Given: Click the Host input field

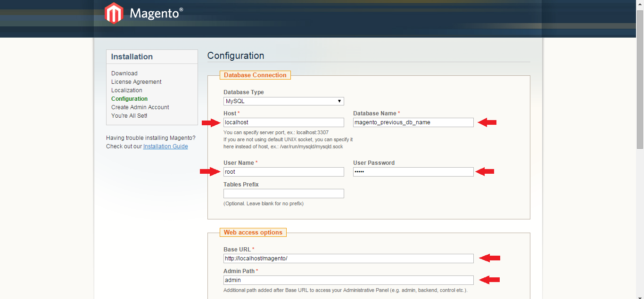Looking at the screenshot, I should [284, 122].
